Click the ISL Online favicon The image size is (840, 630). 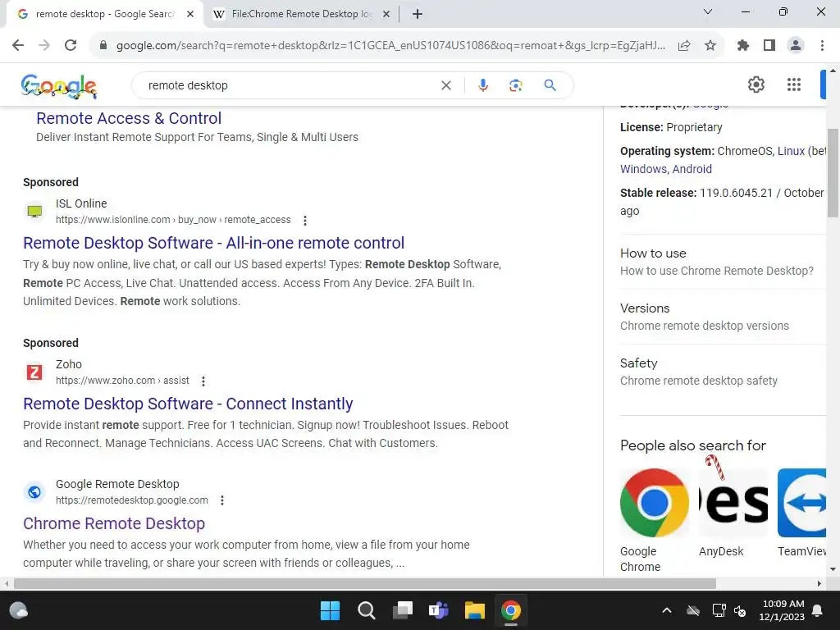tap(34, 211)
